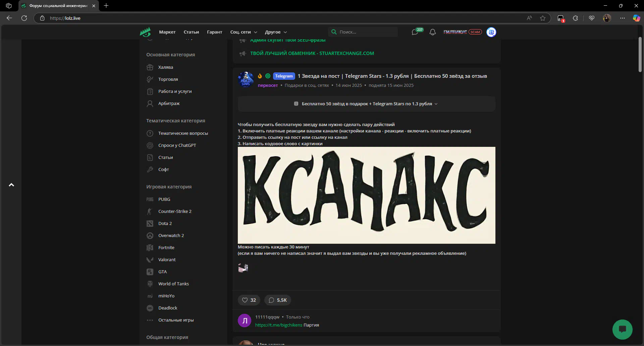644x346 pixels.
Task: Open the Спроси у ChatGPT section
Action: (177, 145)
